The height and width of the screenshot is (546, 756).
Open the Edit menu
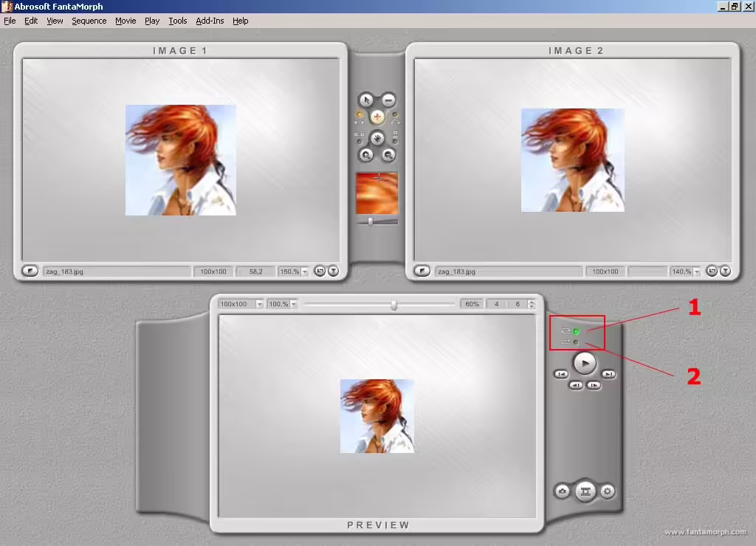(x=31, y=21)
